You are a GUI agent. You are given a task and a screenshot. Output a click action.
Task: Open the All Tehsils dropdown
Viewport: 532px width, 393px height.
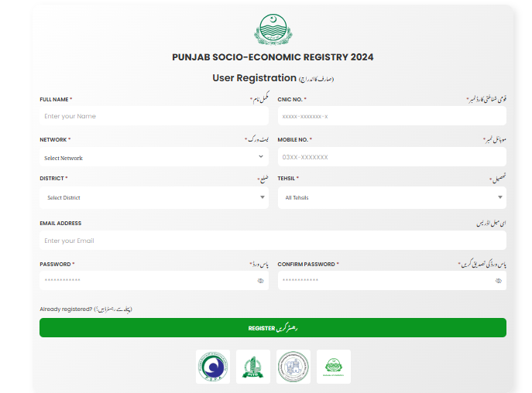392,197
